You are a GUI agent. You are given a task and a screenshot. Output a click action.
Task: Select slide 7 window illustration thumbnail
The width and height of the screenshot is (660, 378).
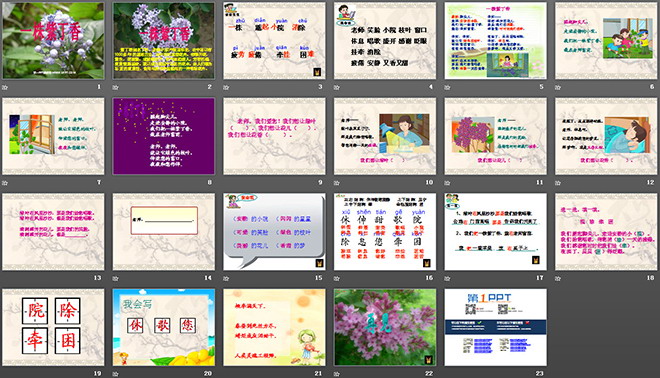(53, 136)
